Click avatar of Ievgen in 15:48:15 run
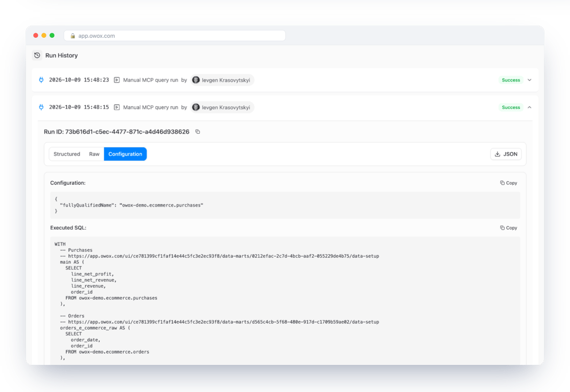Viewport: 570px width, 392px height. click(x=196, y=107)
